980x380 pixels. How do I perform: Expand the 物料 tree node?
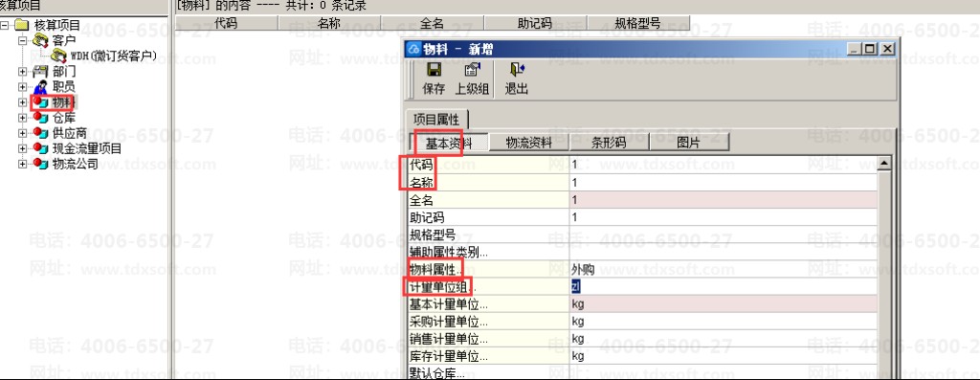click(x=23, y=101)
